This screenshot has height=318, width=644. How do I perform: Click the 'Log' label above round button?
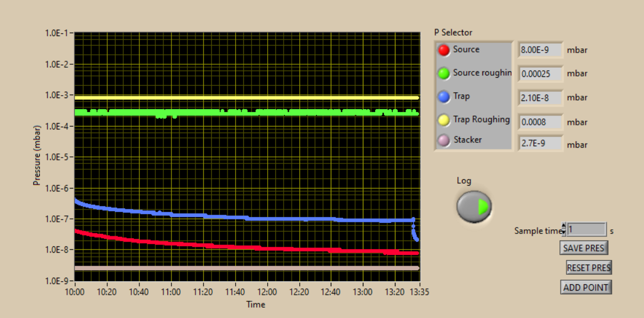[x=464, y=180]
